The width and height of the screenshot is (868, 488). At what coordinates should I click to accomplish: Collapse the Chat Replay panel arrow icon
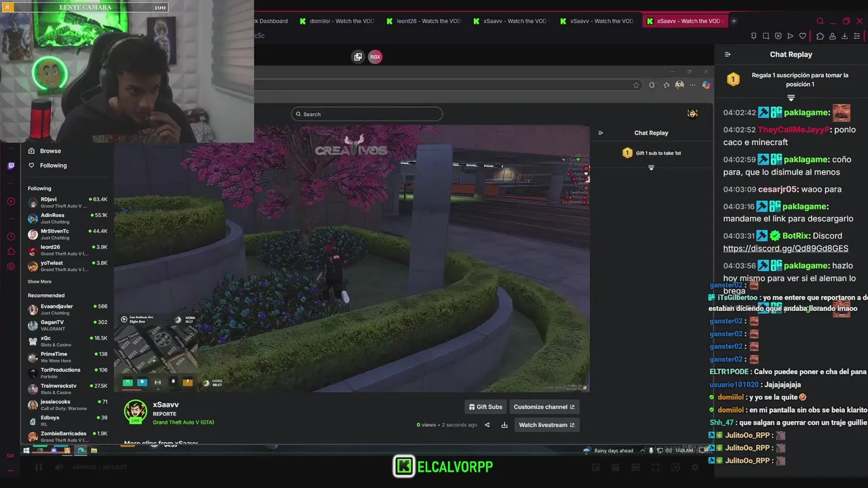(728, 54)
